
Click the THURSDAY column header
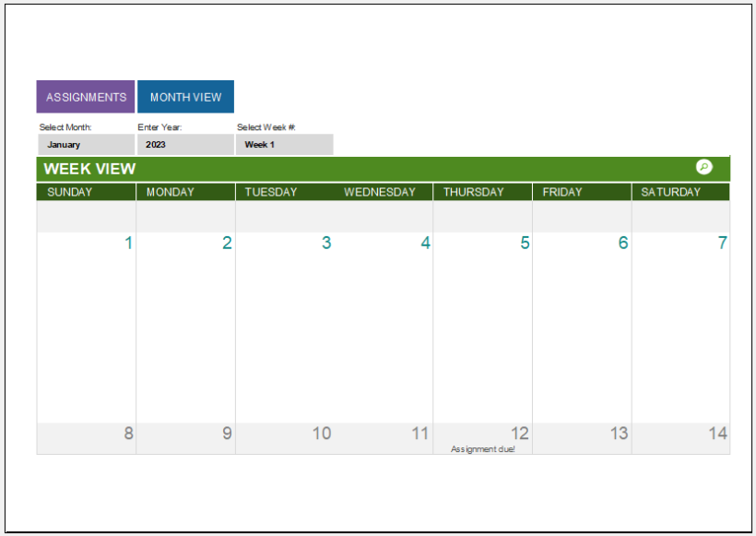[x=474, y=192]
